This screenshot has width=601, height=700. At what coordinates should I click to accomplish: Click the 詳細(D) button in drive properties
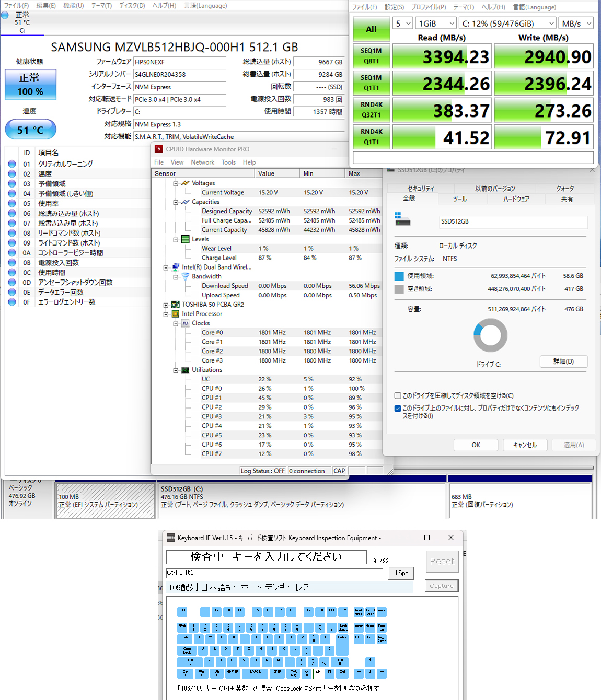(563, 361)
